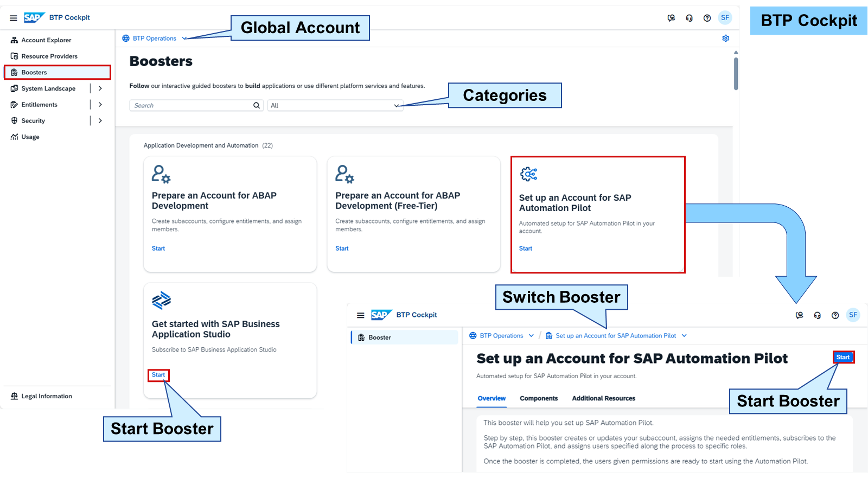Click the Security shield sidebar icon

15,121
